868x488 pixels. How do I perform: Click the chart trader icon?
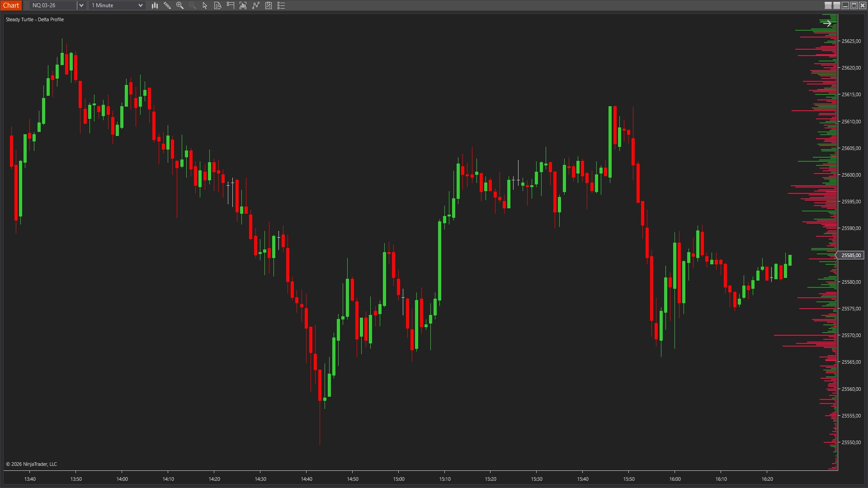pos(230,5)
